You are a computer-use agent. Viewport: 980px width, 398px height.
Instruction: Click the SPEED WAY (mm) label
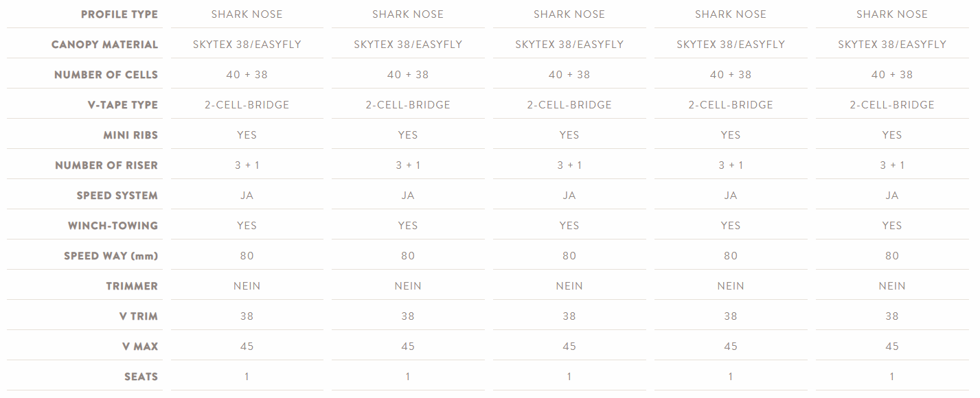[111, 256]
